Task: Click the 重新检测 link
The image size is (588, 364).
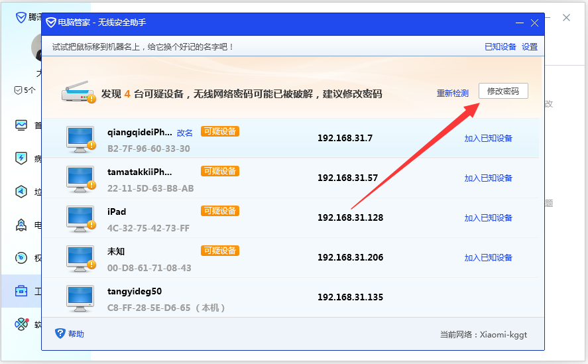Action: pyautogui.click(x=453, y=93)
